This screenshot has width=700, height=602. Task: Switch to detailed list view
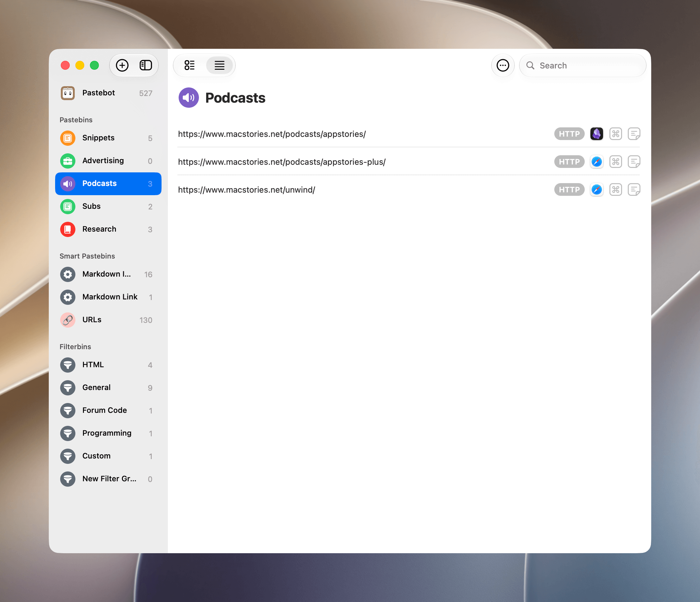click(189, 65)
